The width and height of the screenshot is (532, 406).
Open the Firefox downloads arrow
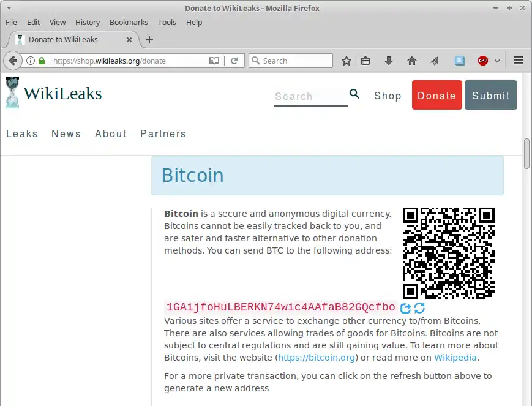(x=388, y=61)
